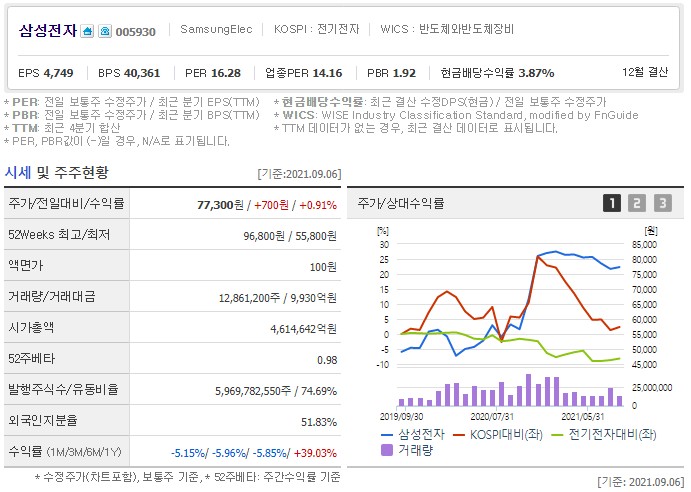
Task: Select the stock code 005930
Action: point(136,32)
